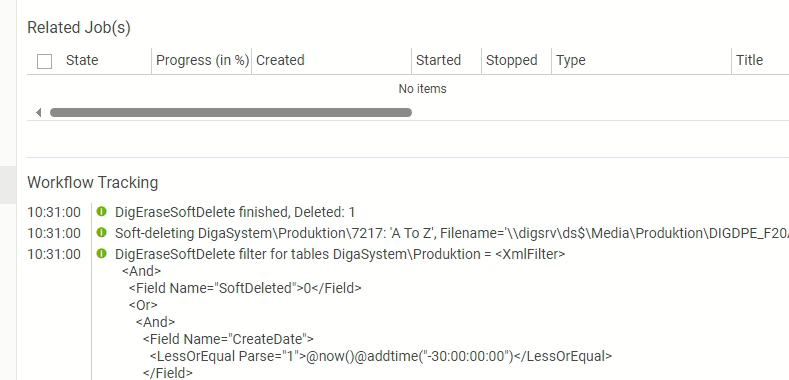
Task: Sort jobs by the Type column header
Action: 571,60
